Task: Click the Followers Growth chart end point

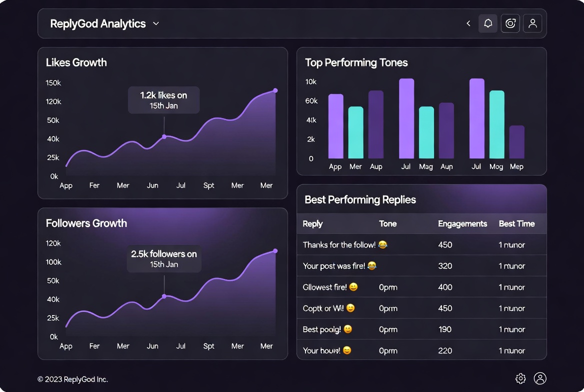Action: pos(275,251)
